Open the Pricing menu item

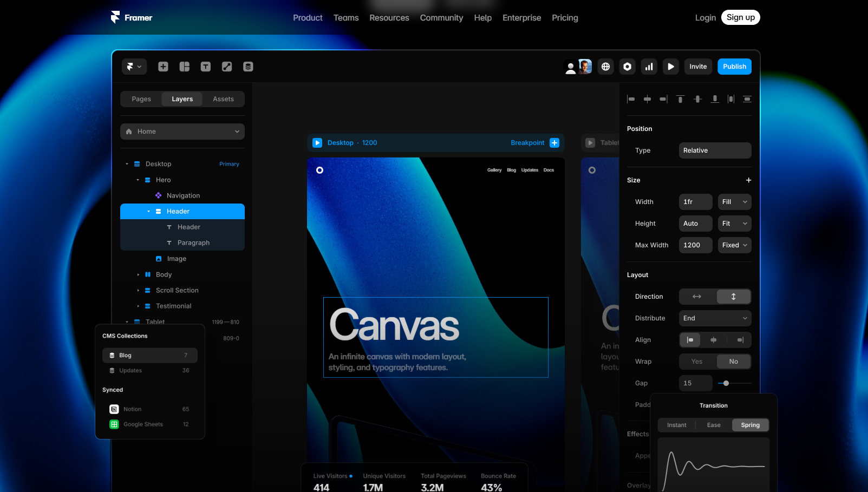(565, 18)
